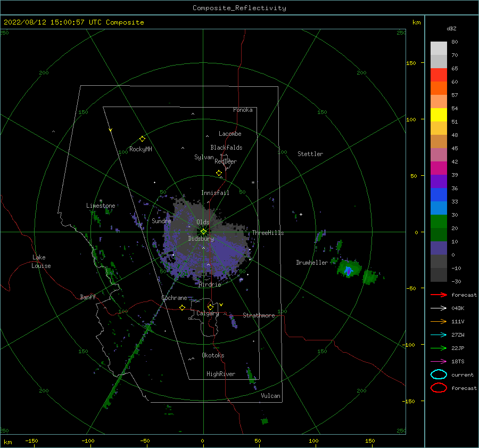479x448 pixels.
Task: Click the Sundre label
Action: click(161, 221)
